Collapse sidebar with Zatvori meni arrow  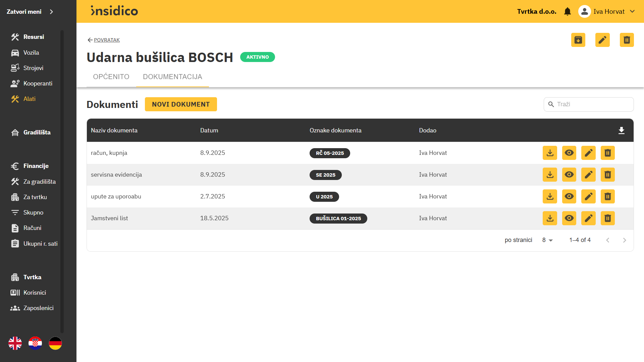click(51, 12)
